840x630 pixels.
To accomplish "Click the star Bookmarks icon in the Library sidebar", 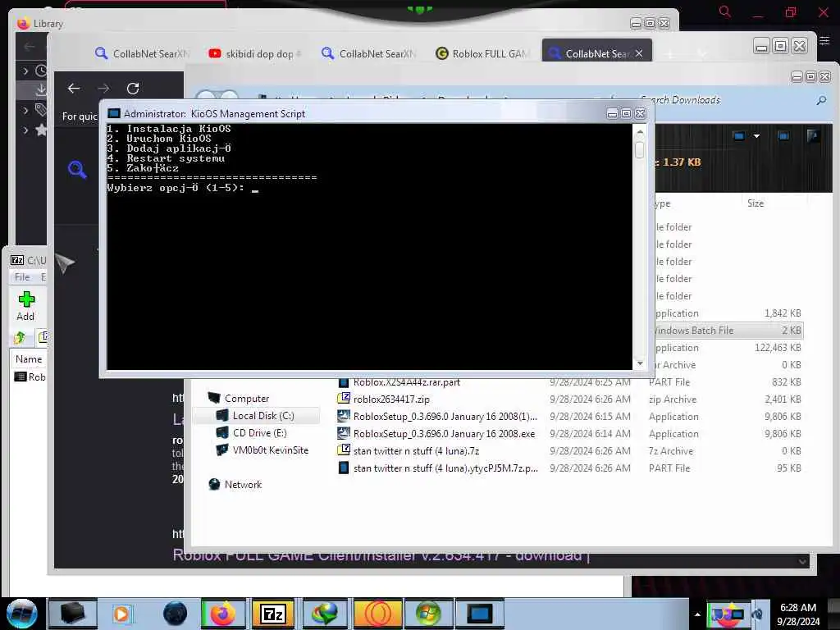I will (x=41, y=130).
